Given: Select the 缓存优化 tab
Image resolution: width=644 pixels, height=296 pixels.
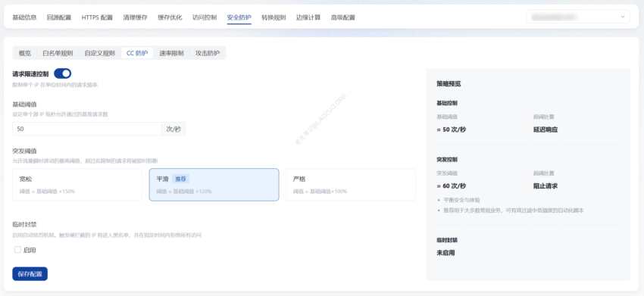Looking at the screenshot, I should coord(170,17).
